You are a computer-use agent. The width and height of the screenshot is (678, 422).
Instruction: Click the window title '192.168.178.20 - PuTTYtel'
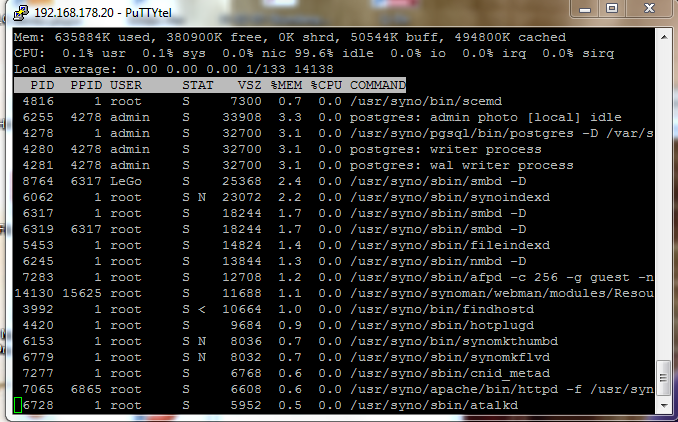click(x=103, y=13)
